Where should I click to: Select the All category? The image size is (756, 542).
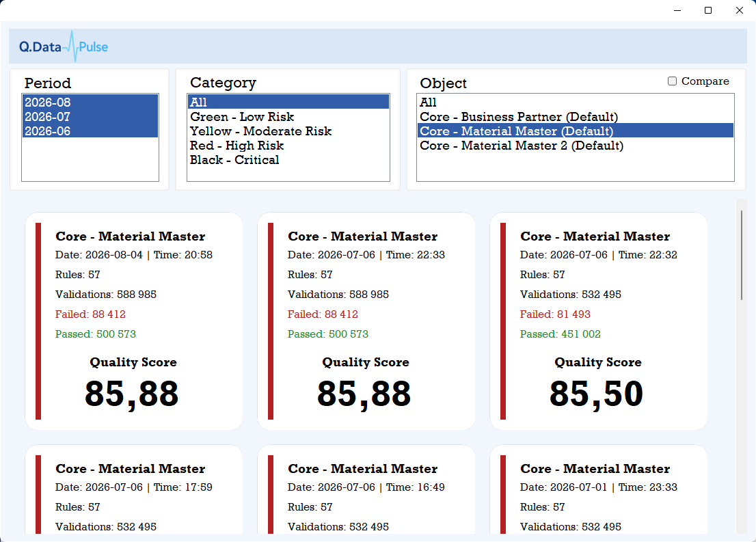288,103
